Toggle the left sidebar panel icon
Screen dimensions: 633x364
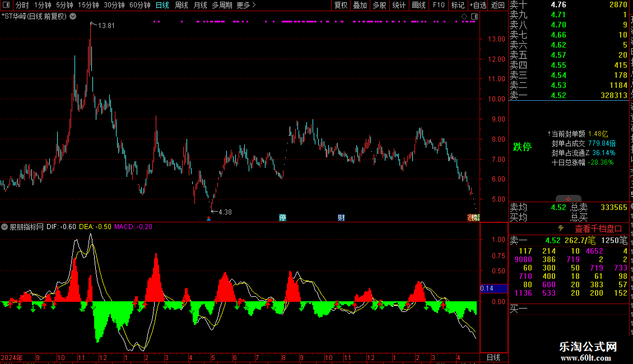click(x=6, y=5)
